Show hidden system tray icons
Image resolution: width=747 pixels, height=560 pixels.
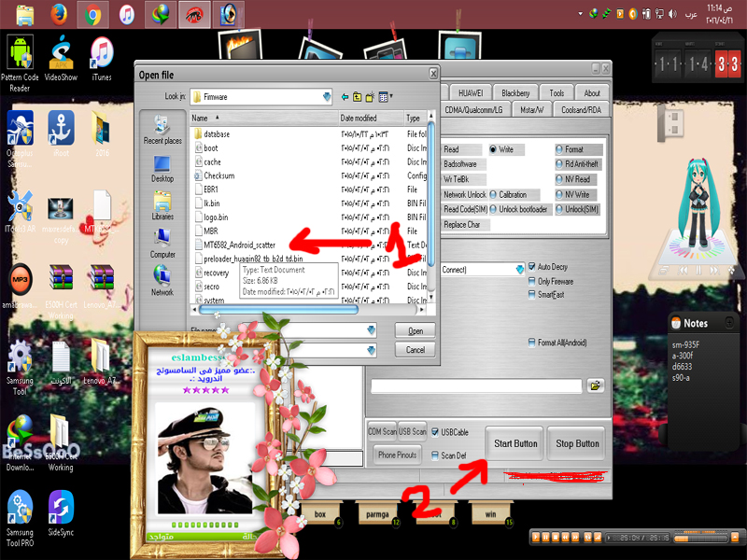click(580, 14)
